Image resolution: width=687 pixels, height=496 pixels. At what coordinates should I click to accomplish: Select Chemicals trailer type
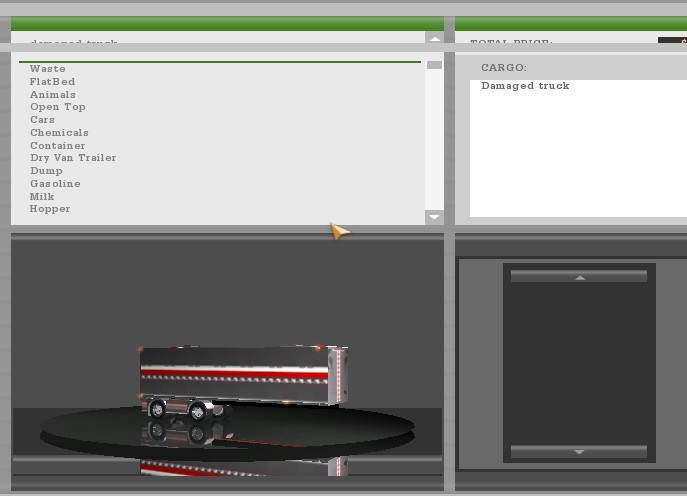59,132
